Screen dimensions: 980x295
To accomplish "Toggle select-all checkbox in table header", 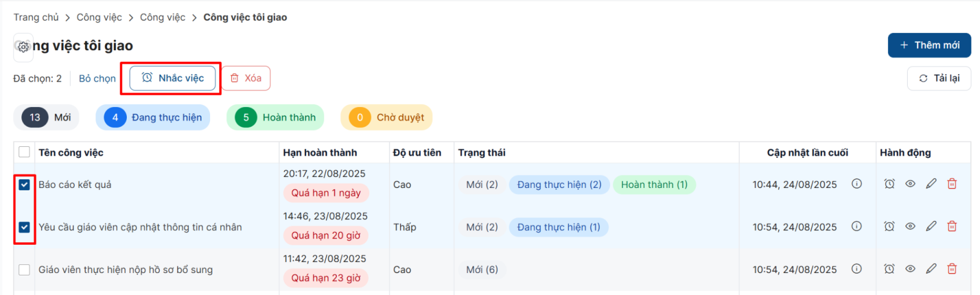I will pos(24,152).
